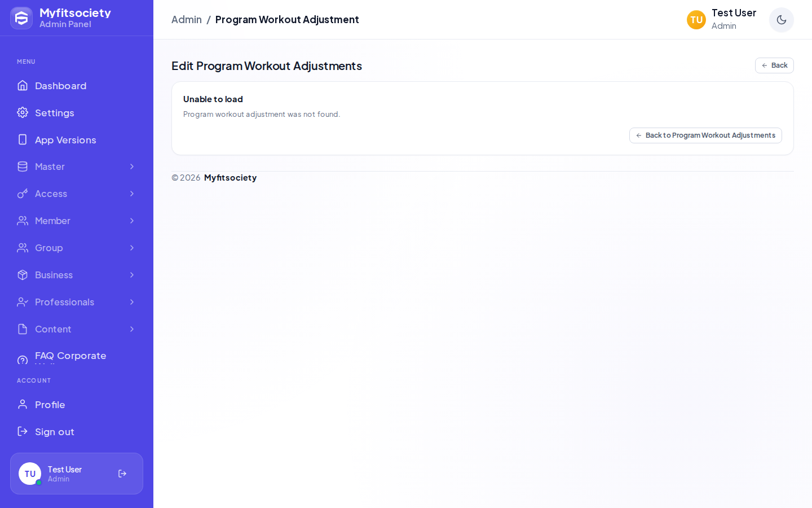Expand the Content submenu chevron
The height and width of the screenshot is (508, 812).
coord(132,329)
